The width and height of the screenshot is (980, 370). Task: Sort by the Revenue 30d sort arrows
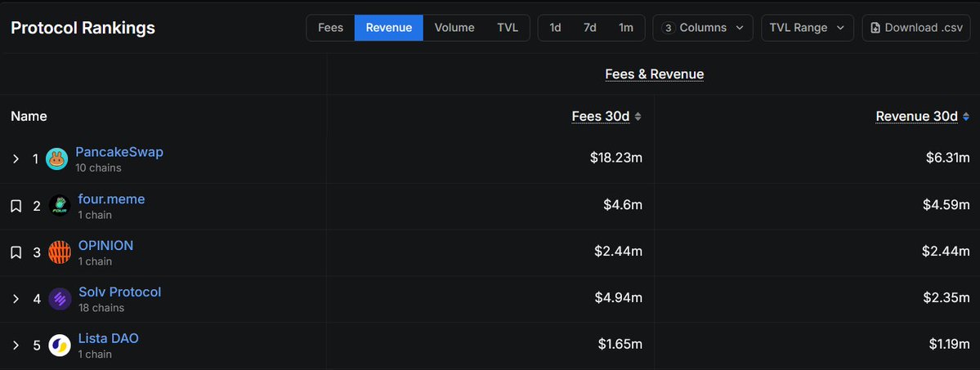pos(965,116)
